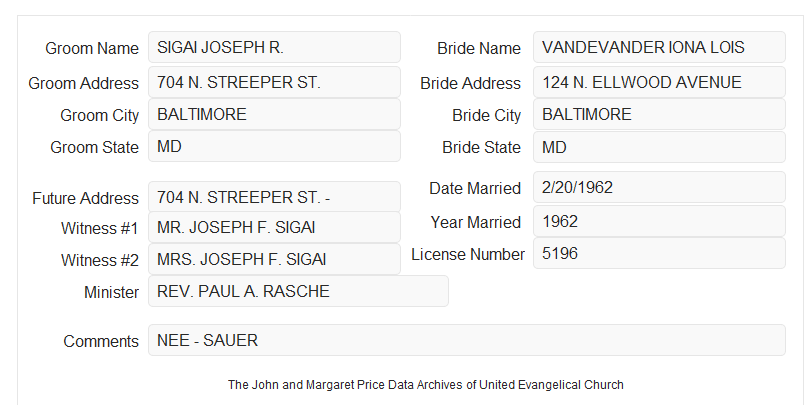The height and width of the screenshot is (405, 805).
Task: Select the Future Address field
Action: [274, 197]
